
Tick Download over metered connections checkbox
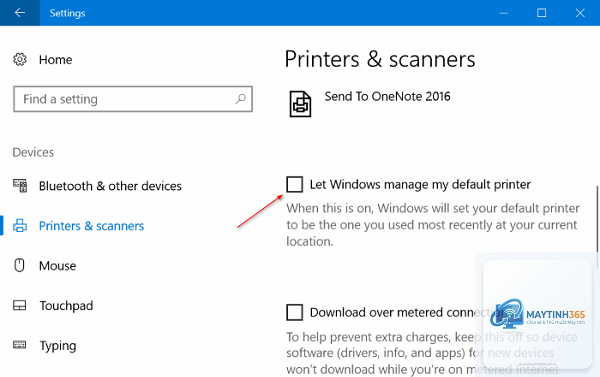(295, 312)
